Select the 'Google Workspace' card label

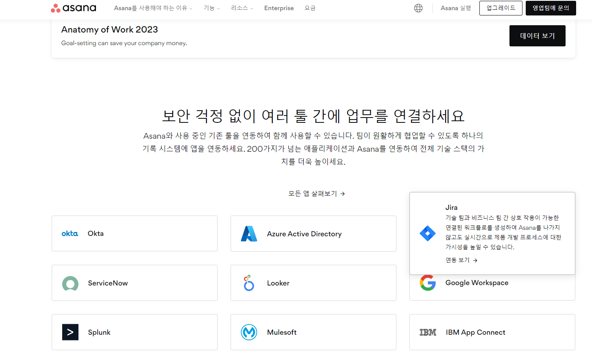pos(477,283)
